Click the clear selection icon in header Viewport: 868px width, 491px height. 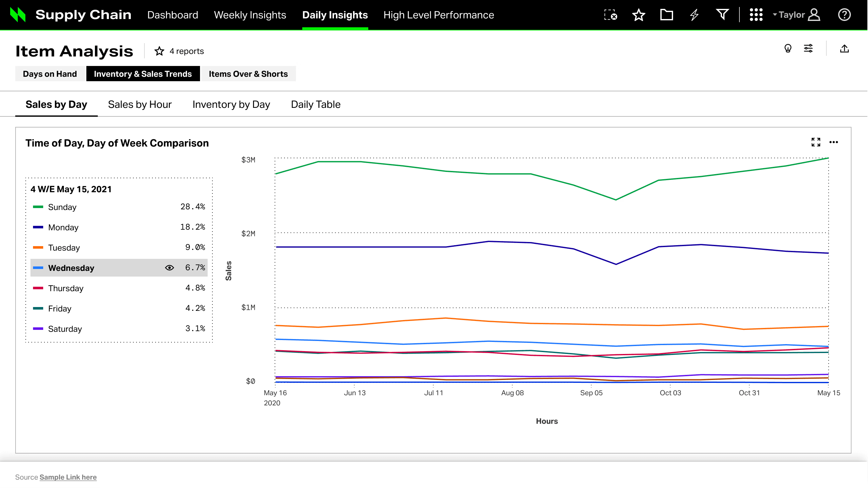pyautogui.click(x=610, y=15)
